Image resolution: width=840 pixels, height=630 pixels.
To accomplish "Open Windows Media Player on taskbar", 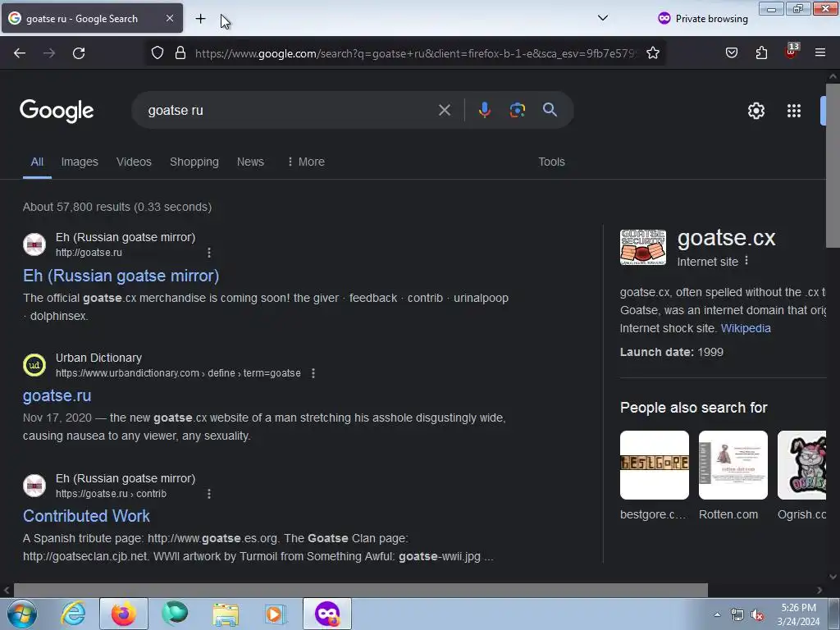I will [276, 614].
